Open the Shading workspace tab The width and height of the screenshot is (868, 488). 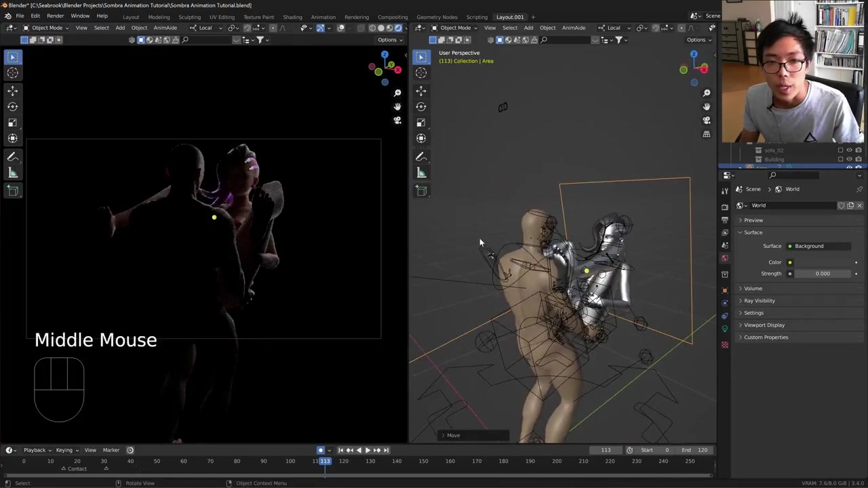[x=292, y=17]
